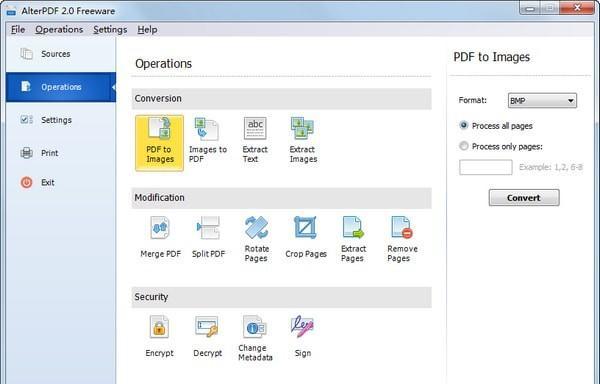
Task: Close the AlterPDF window
Action: (577, 8)
